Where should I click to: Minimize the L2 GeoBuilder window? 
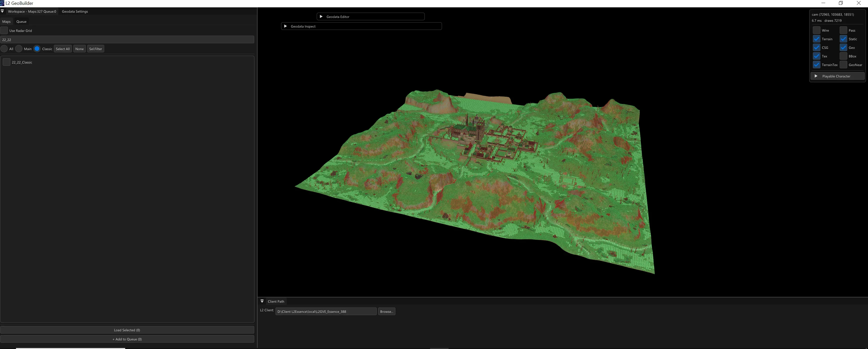point(823,3)
